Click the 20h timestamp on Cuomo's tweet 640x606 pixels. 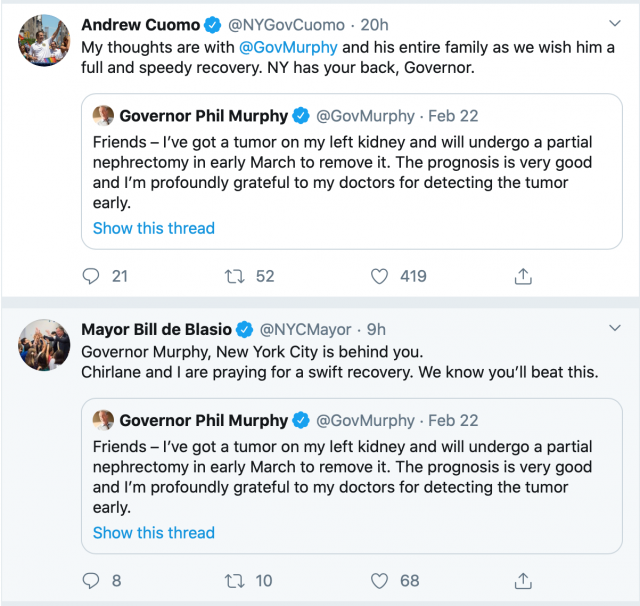(373, 24)
